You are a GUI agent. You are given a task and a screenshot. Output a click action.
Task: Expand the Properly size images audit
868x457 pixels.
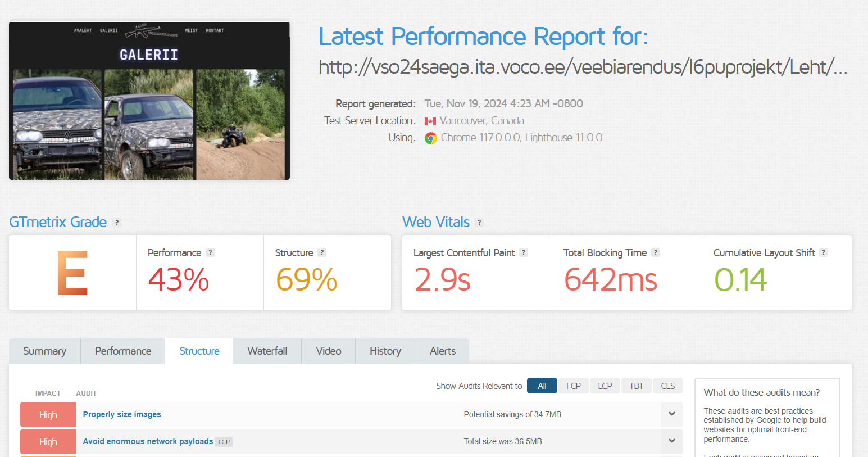tap(671, 414)
